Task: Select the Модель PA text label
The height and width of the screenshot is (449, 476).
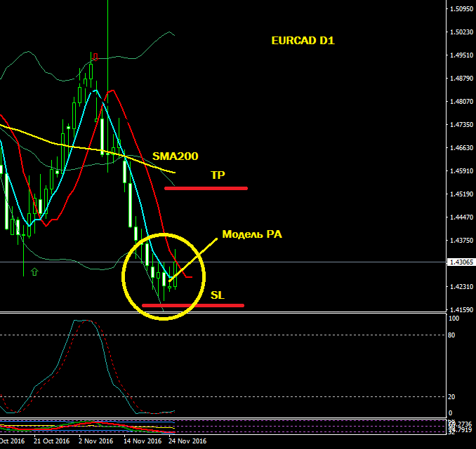Action: click(252, 234)
